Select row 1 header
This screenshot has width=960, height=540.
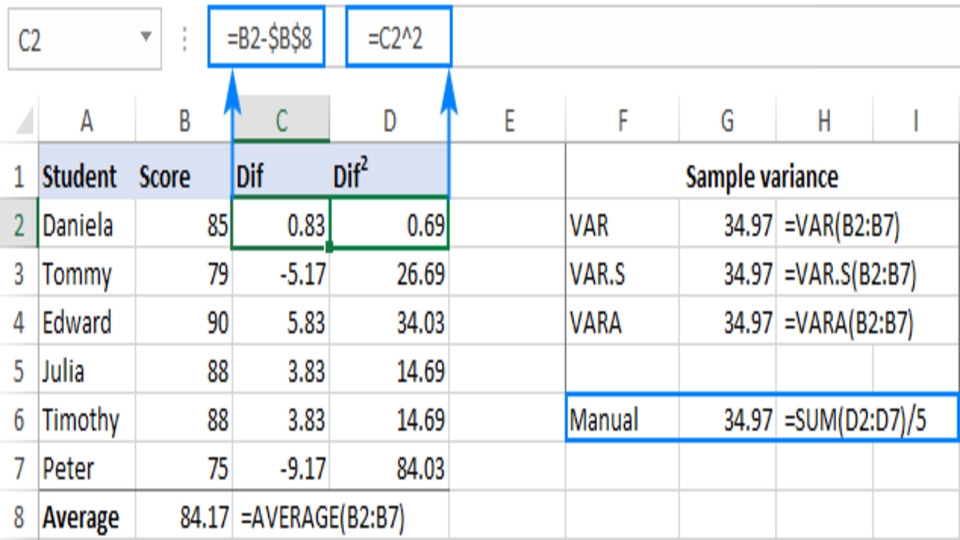tap(19, 176)
